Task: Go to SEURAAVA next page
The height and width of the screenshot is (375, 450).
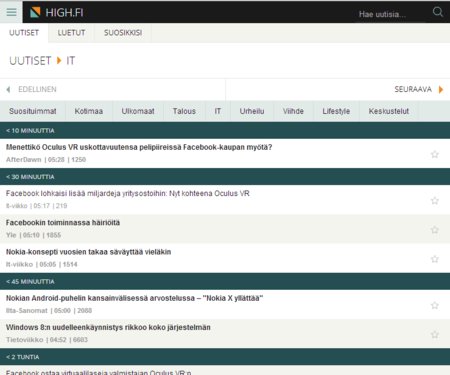Action: click(413, 89)
